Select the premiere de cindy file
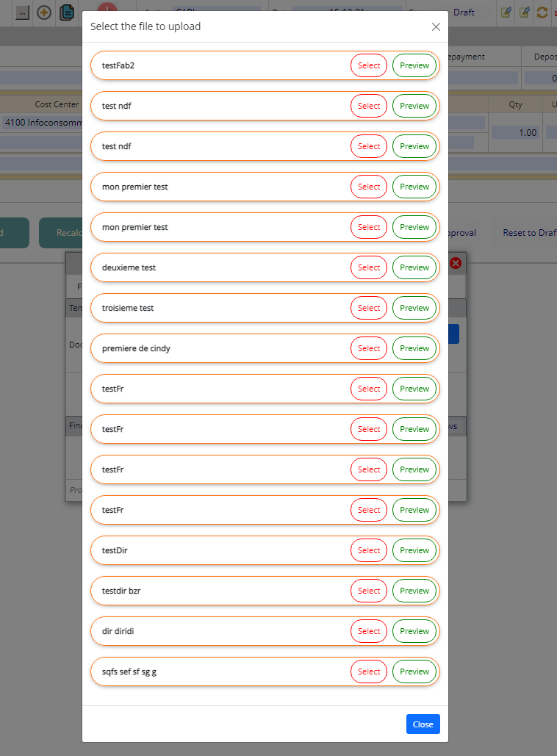 tap(368, 348)
